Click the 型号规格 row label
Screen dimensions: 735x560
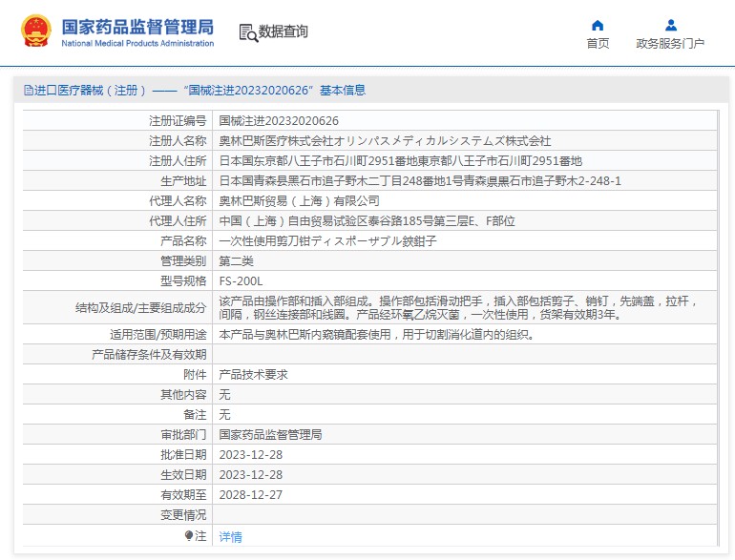[x=183, y=281]
